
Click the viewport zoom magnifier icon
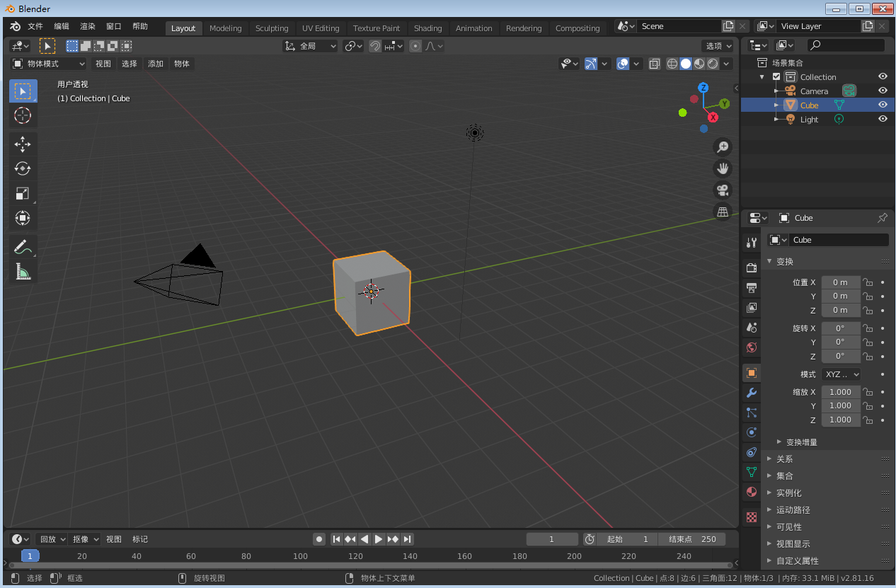[723, 147]
